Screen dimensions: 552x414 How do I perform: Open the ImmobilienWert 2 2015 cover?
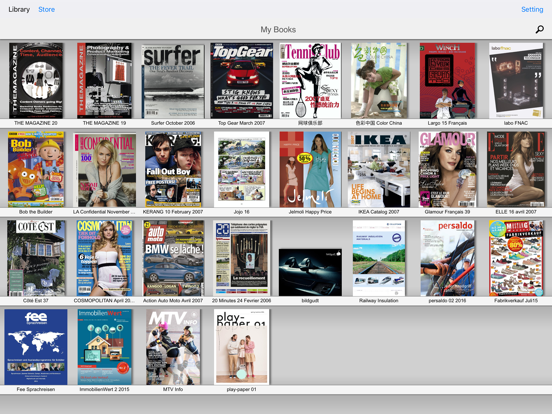tap(104, 347)
